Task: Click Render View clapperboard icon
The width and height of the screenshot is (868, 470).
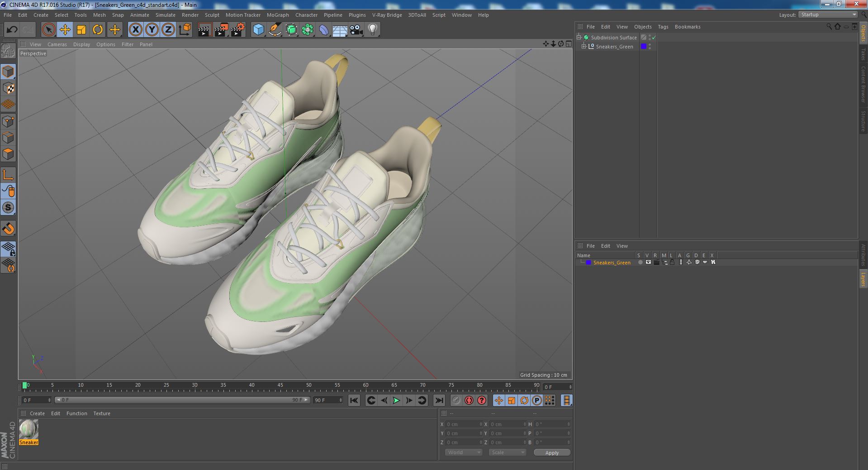Action: 204,30
